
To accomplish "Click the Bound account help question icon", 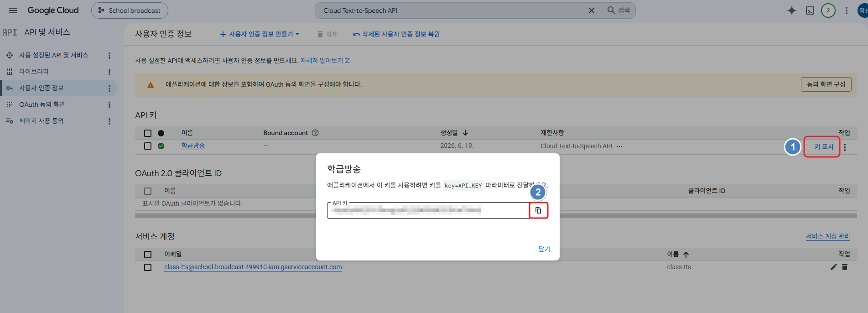I will pos(315,133).
